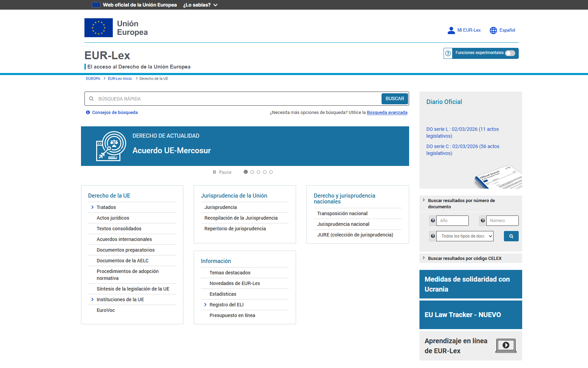Click the magnifier search icon in Diario Oficial sidebar
This screenshot has height=368, width=588.
(x=511, y=236)
